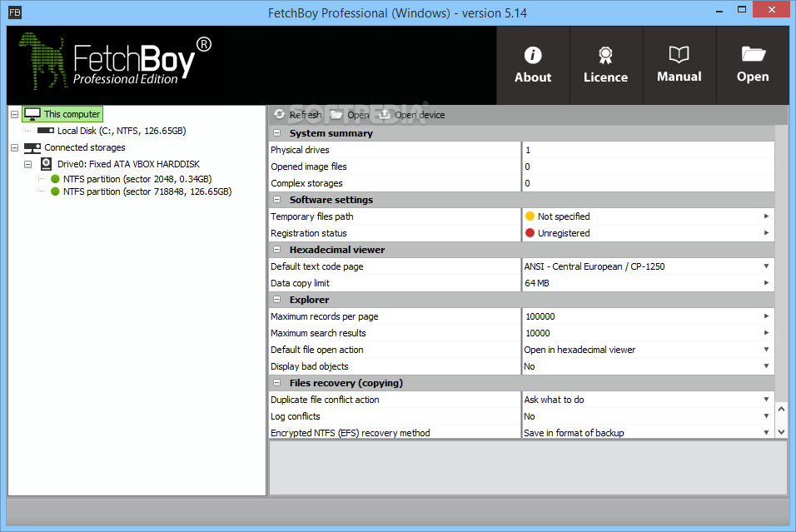Screen dimensions: 796x532
Task: Click the Local Disk drive icon
Action: [x=46, y=131]
